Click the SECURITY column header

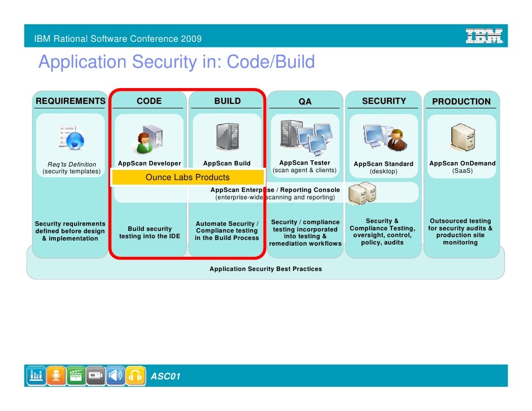tap(384, 101)
